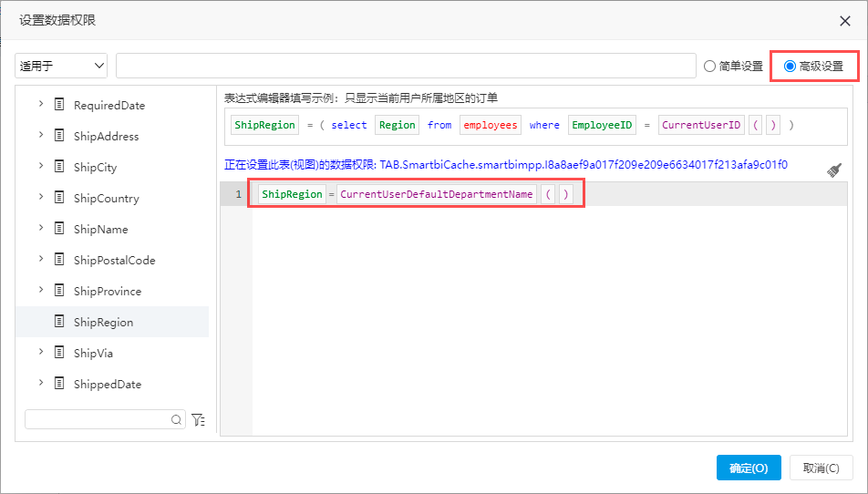This screenshot has width=868, height=494.
Task: Select ShipRegion in the field tree
Action: pos(104,322)
